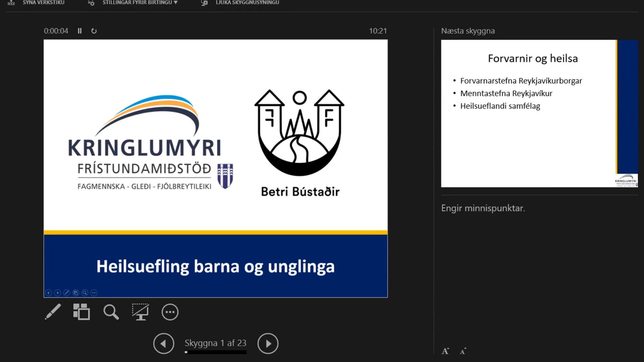Click the tiny forward arrow in slide corner
The height and width of the screenshot is (362, 644).
tap(57, 293)
